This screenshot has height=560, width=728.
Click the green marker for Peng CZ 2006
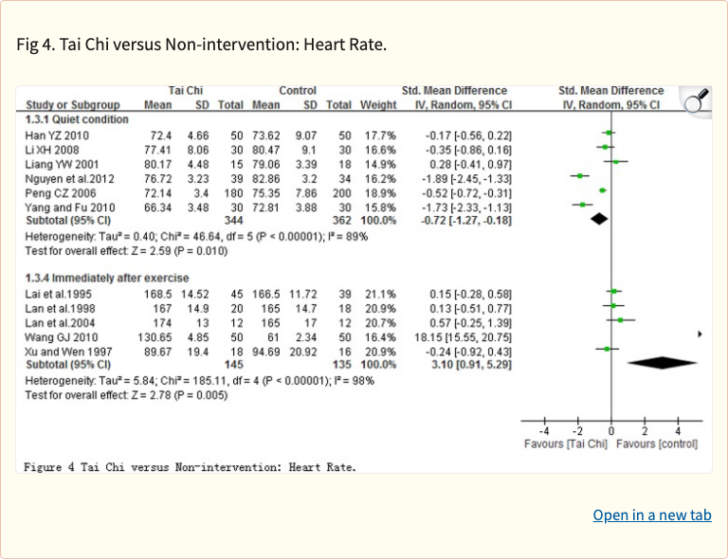point(603,190)
